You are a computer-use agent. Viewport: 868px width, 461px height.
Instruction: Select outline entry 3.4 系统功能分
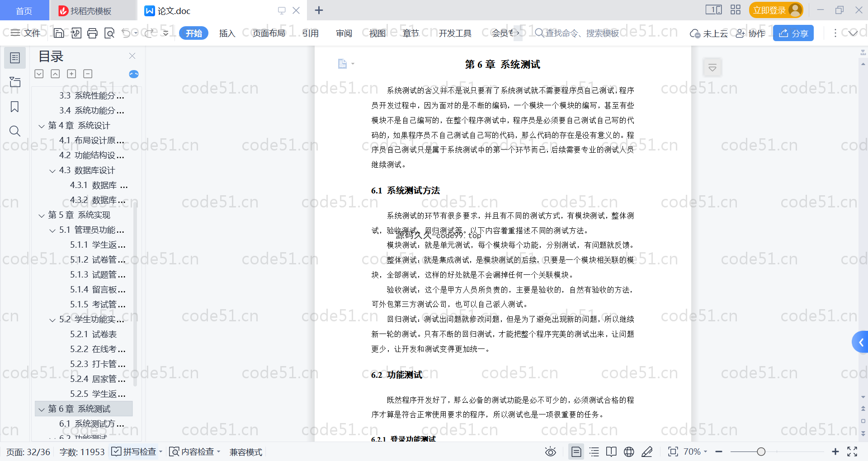(92, 110)
